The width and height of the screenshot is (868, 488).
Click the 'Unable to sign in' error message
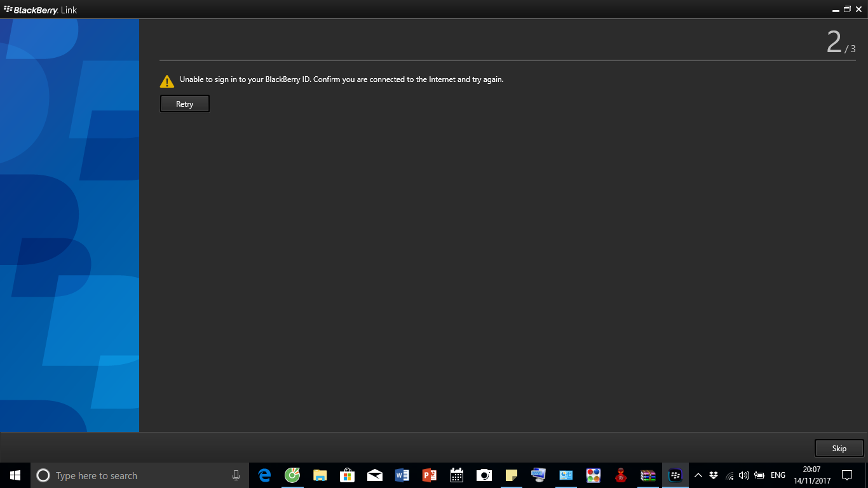coord(341,79)
